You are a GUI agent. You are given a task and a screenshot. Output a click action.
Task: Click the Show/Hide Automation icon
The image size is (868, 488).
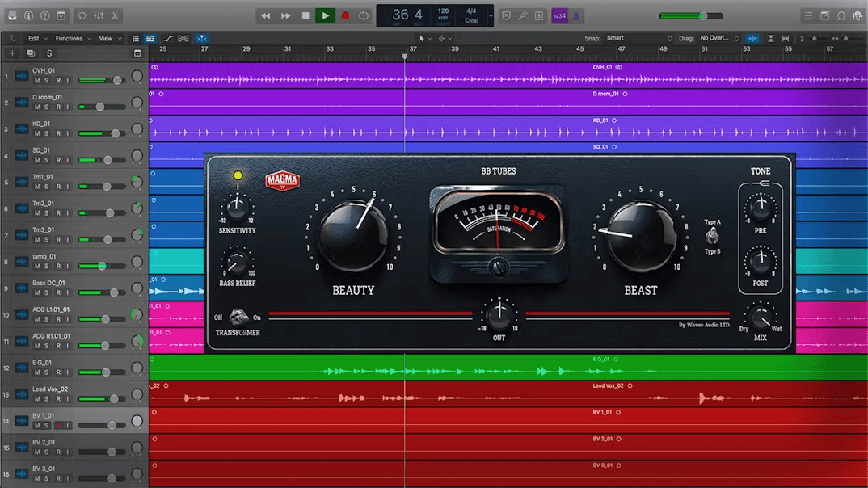168,38
